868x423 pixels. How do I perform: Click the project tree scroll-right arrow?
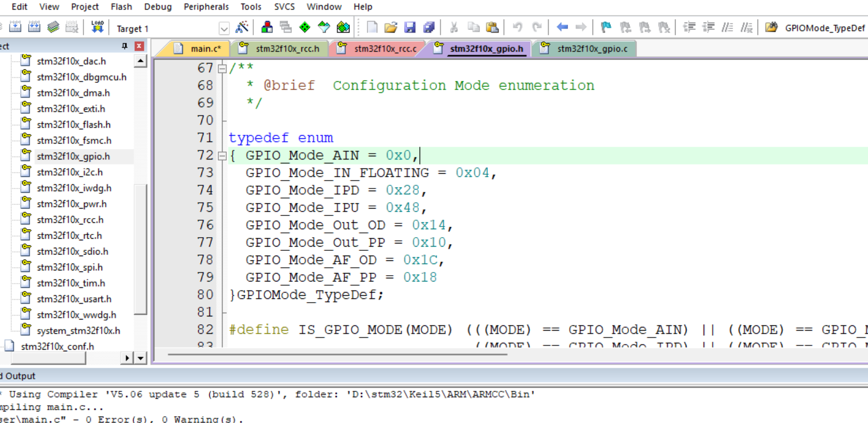click(127, 359)
